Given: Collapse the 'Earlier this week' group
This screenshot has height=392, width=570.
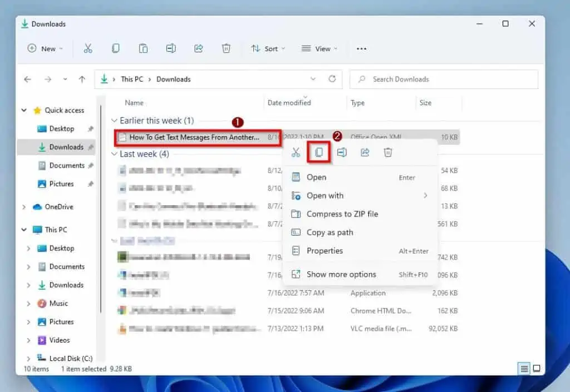Looking at the screenshot, I should pyautogui.click(x=115, y=121).
